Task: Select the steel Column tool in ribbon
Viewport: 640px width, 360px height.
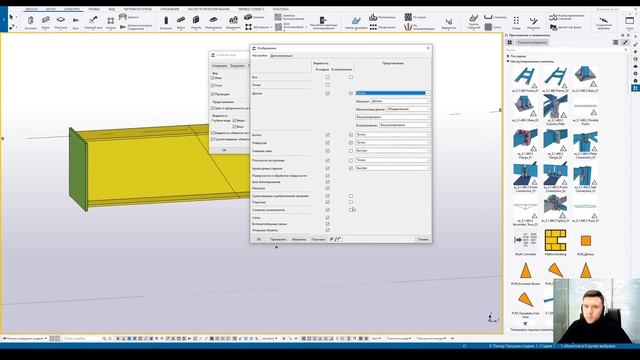Action: pos(31,22)
